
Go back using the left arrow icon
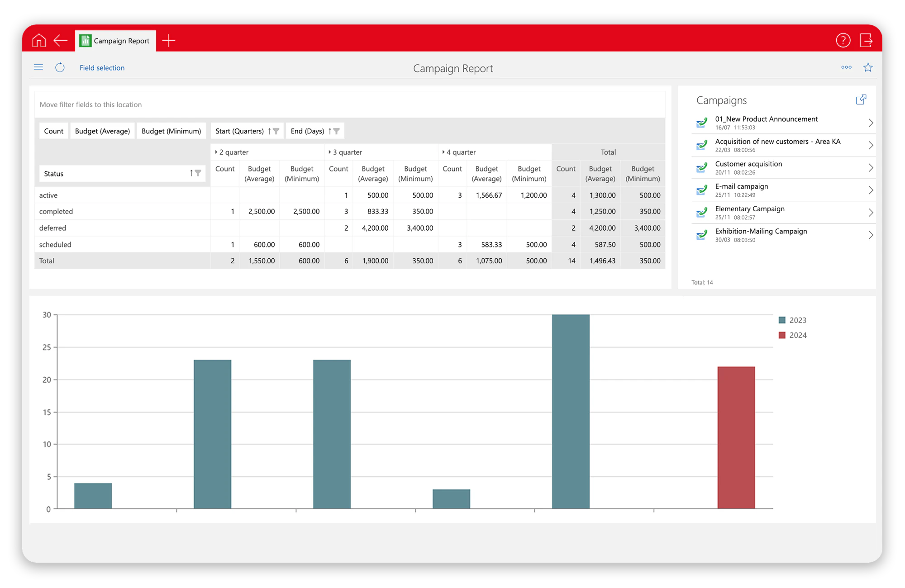(x=61, y=40)
